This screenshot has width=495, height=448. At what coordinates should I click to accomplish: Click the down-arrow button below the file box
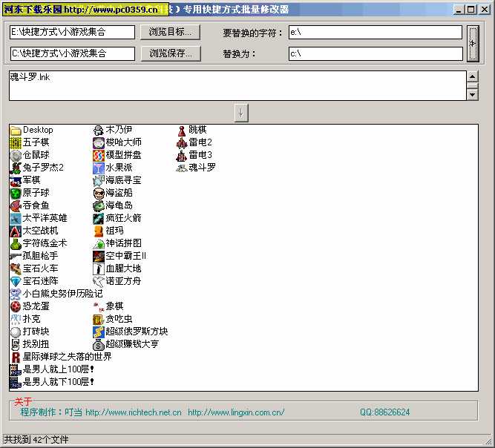click(241, 113)
